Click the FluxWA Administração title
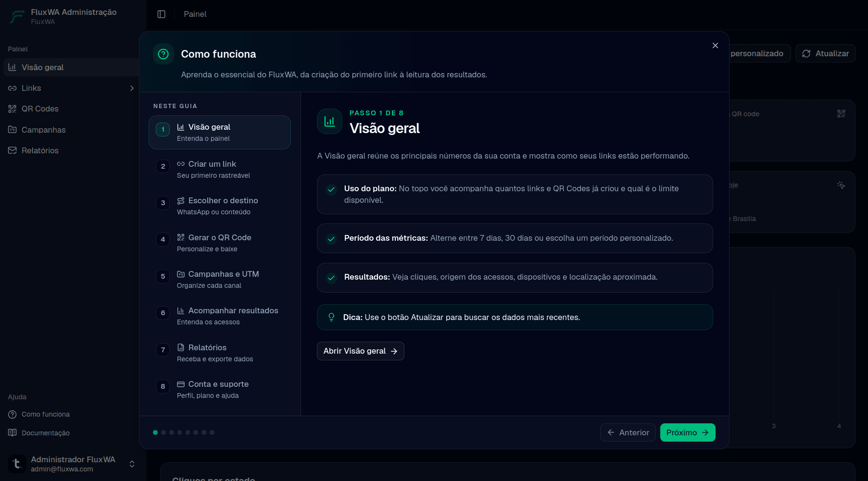868x481 pixels. [x=74, y=12]
